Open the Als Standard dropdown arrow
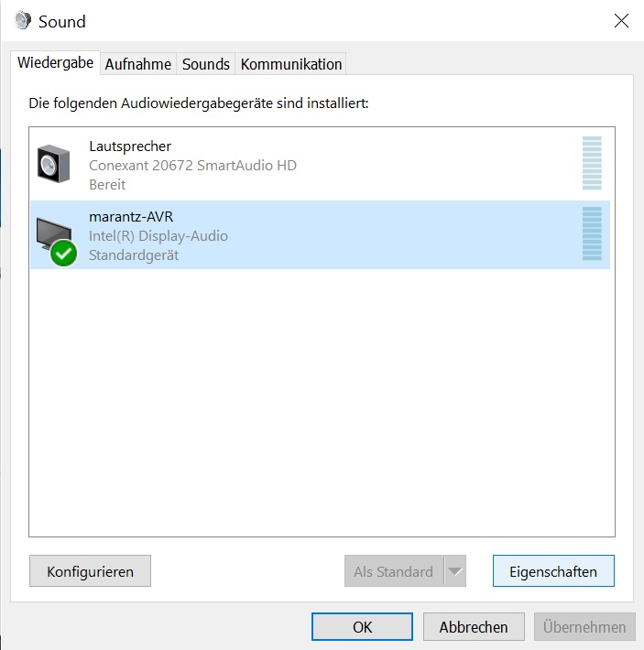This screenshot has height=650, width=644. pyautogui.click(x=455, y=571)
